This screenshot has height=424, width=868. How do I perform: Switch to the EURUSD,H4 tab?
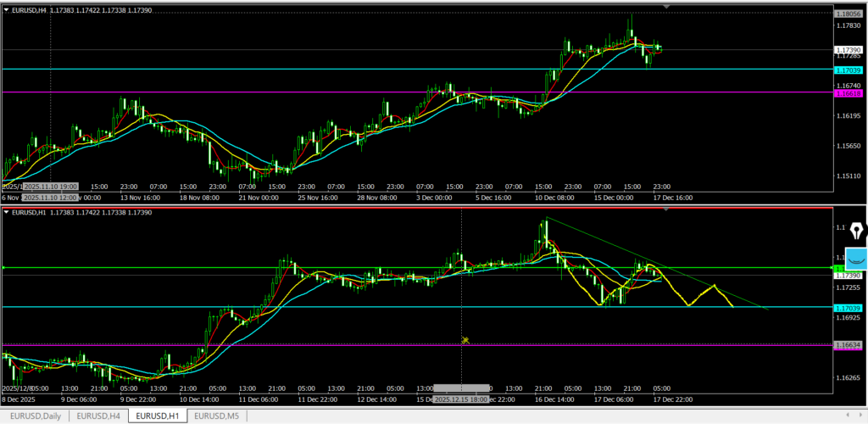click(98, 416)
